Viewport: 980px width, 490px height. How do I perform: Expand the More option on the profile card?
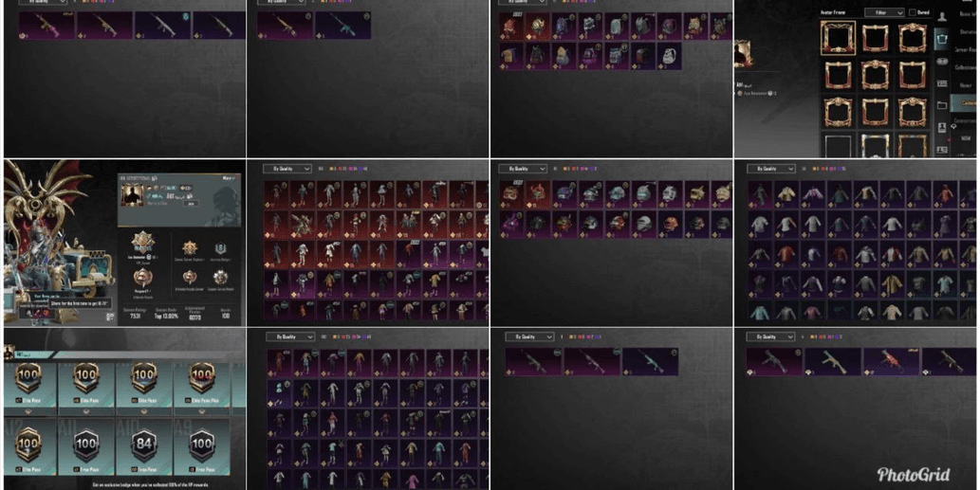(x=229, y=178)
